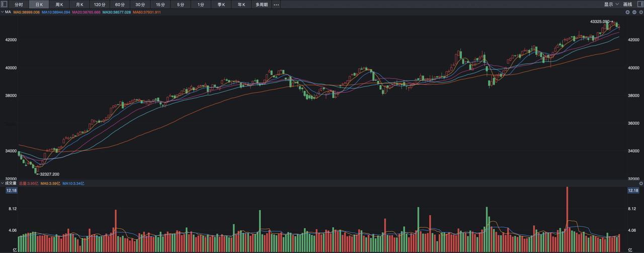Viewport: 644px width, 253px height.
Task: Select the 月K monthly candlestick tab
Action: point(79,5)
